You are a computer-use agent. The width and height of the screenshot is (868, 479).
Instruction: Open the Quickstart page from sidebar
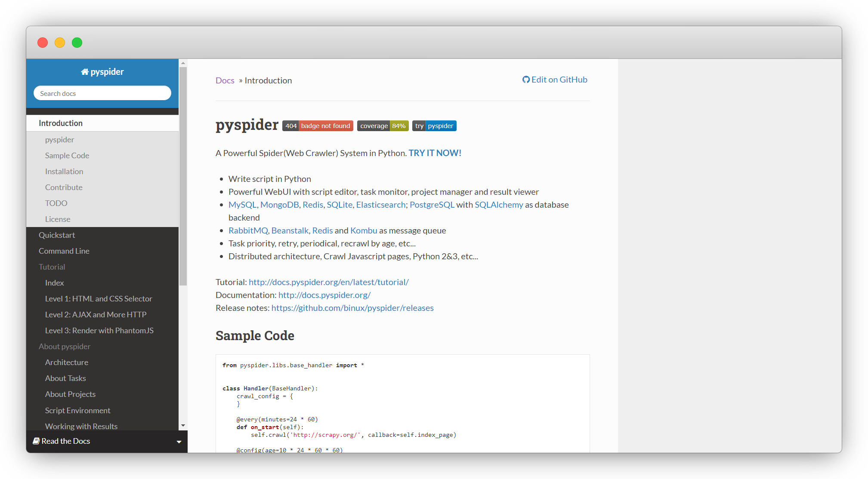pos(102,235)
